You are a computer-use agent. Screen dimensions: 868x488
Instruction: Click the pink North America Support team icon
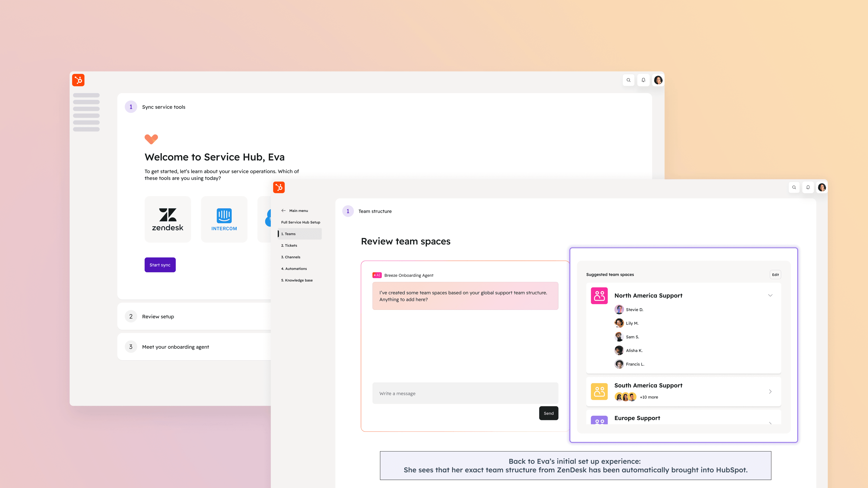[x=599, y=296]
